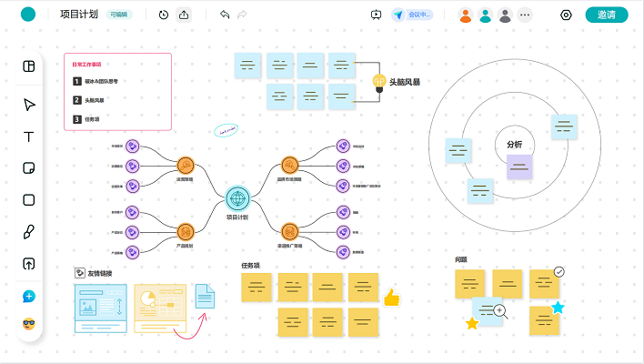Select the yellow star sticker
The image size is (644, 364).
472,323
